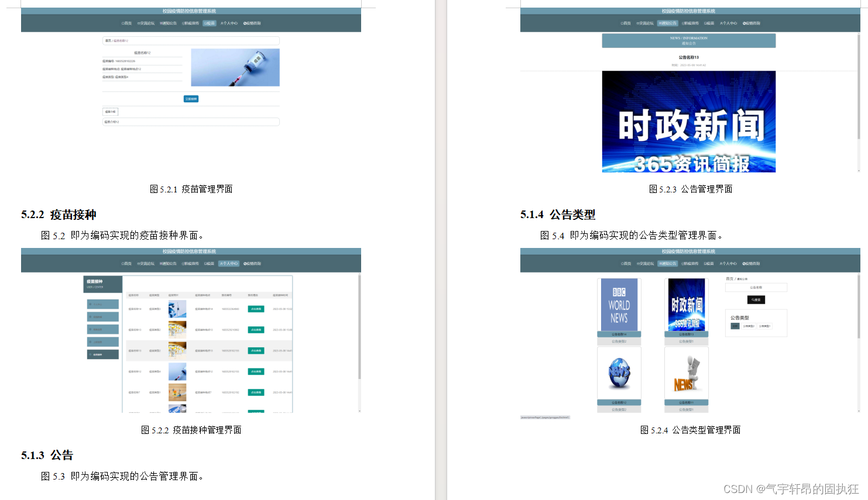Image resolution: width=868 pixels, height=500 pixels.
Task: Select dark 疫苗接种 sidebar item in figure 5.2.2
Action: (x=103, y=354)
